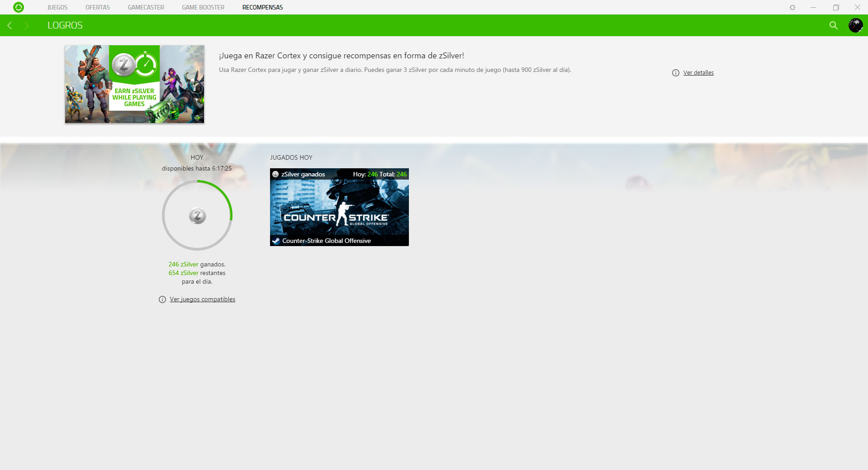Click the LOGROS page title
This screenshot has height=470, width=868.
[x=65, y=25]
